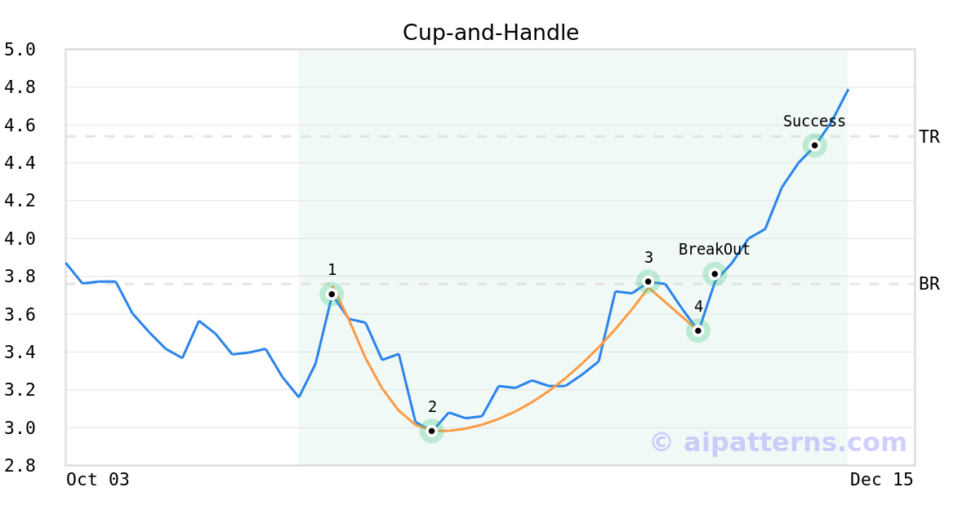Image resolution: width=980 pixels, height=514 pixels.
Task: Click the 5.0 y-axis value
Action: [x=20, y=50]
